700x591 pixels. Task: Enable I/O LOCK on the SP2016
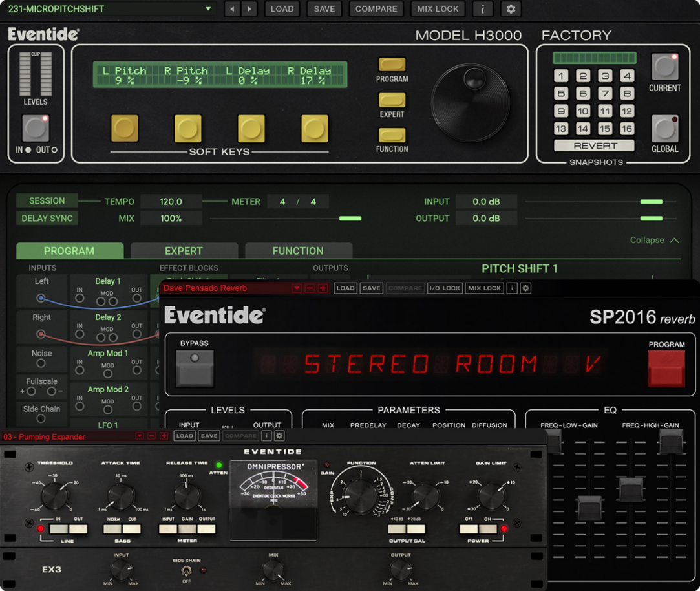coord(445,288)
